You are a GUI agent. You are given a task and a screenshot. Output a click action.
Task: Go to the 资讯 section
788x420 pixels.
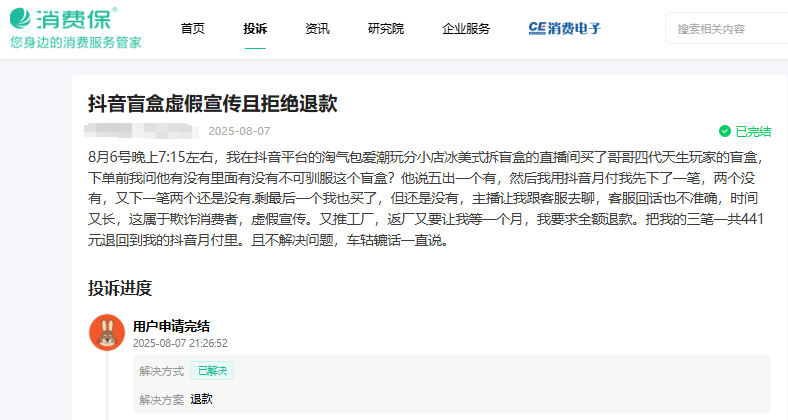pos(317,29)
